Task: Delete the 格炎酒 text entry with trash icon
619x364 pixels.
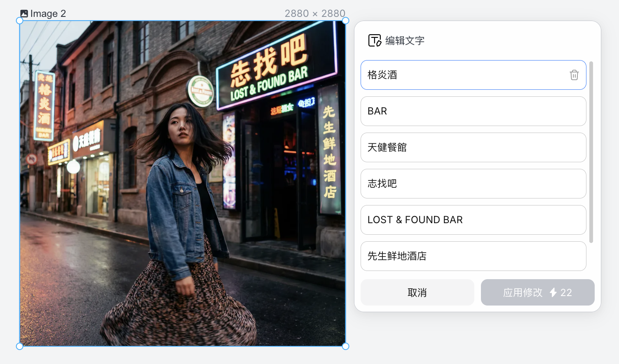Action: click(x=574, y=75)
